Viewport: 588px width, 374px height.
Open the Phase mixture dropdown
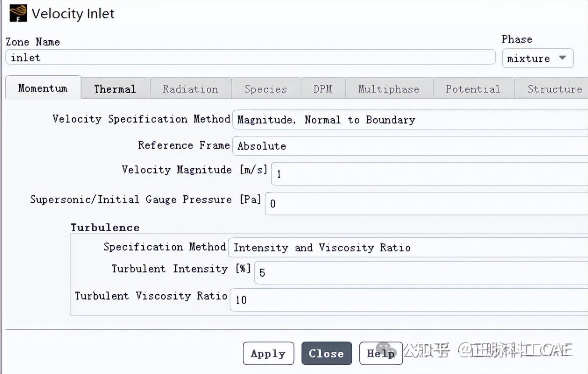coord(538,58)
